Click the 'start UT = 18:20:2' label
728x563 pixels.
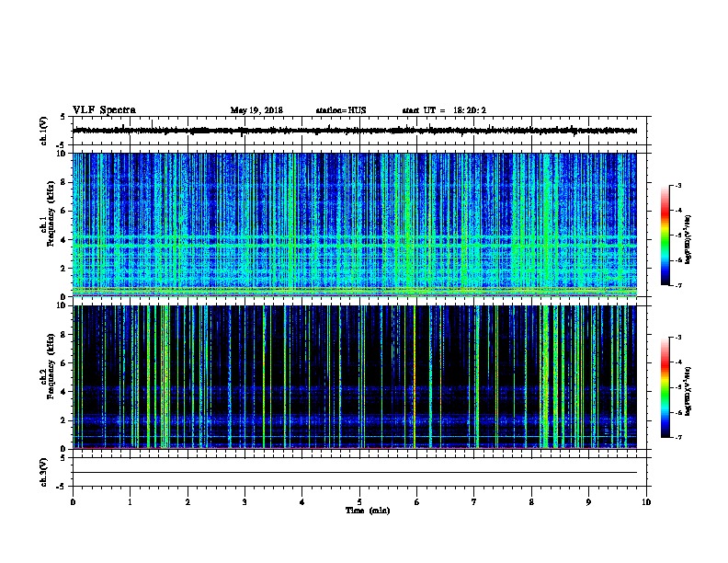pyautogui.click(x=444, y=110)
